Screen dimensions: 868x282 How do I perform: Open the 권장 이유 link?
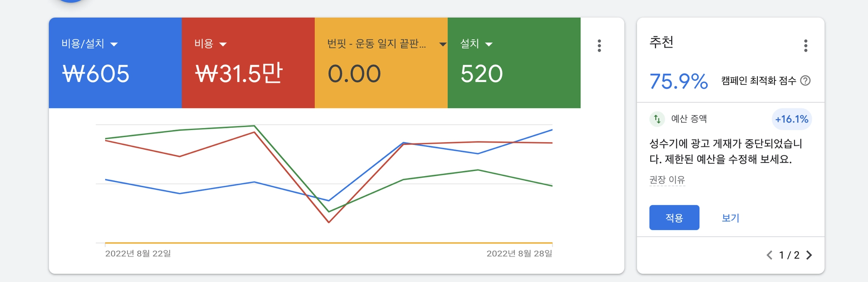[667, 180]
